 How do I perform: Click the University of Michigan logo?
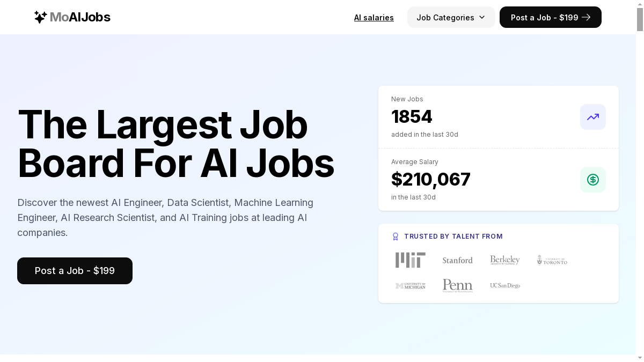click(411, 286)
